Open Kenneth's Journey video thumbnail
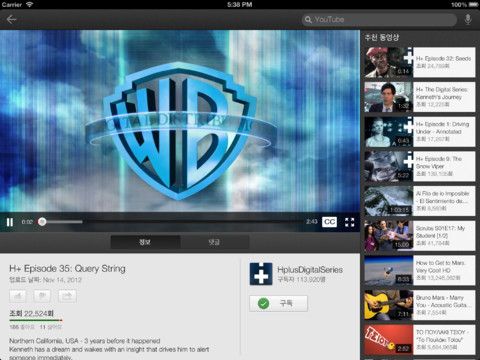Viewport: 480px width, 360px height. point(388,97)
